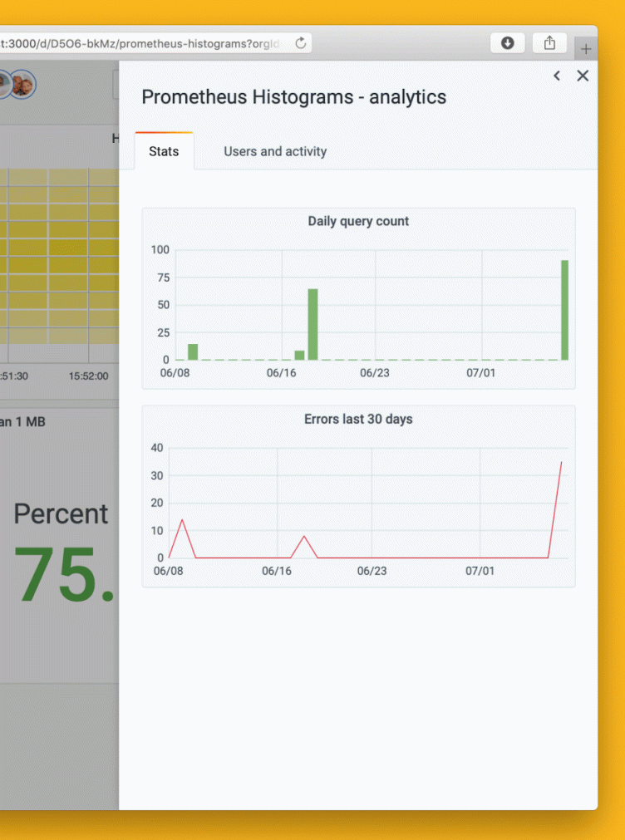
Task: Click the 40 value on the Errors axis
Action: pos(157,448)
